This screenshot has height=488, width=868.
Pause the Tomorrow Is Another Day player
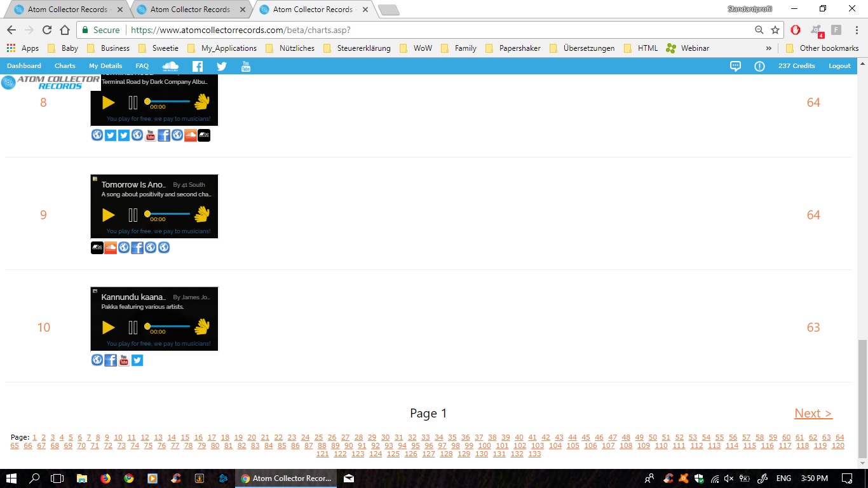pos(133,215)
